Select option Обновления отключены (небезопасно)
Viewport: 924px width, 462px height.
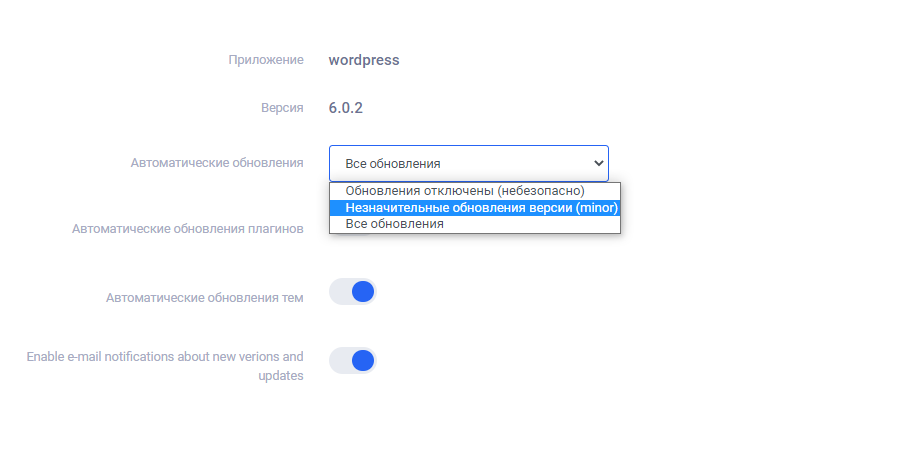[x=474, y=191]
